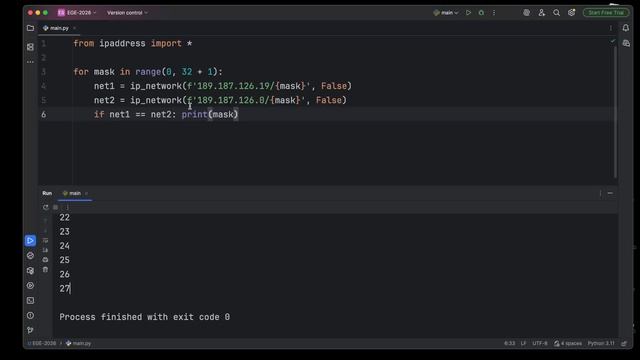This screenshot has height=360, width=640.
Task: Toggle the Run tool window button
Action: click(x=30, y=240)
